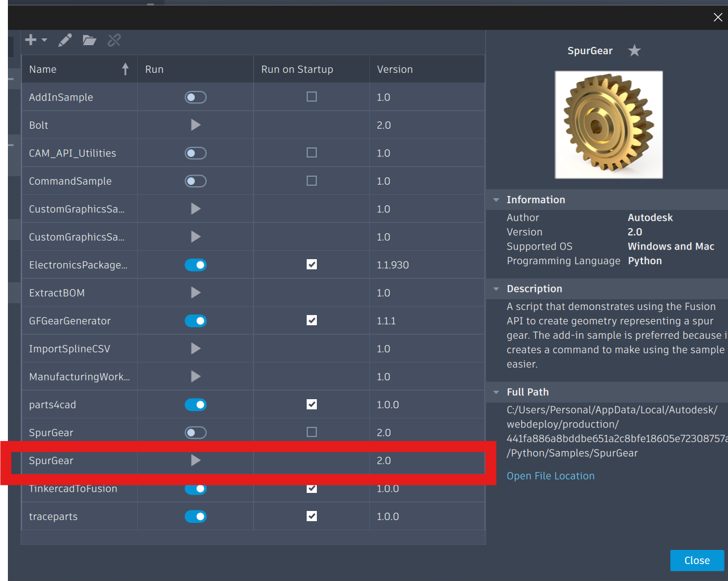Click the plus create new script icon

click(31, 40)
